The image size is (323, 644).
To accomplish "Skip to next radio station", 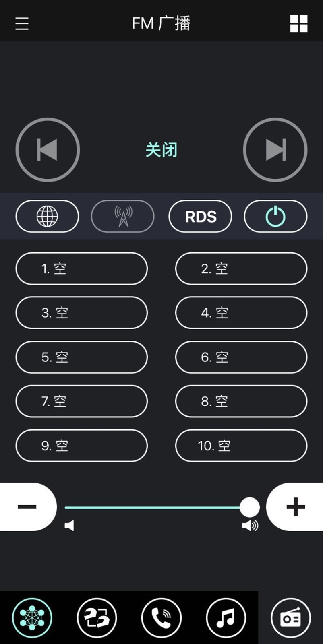I will [x=275, y=150].
